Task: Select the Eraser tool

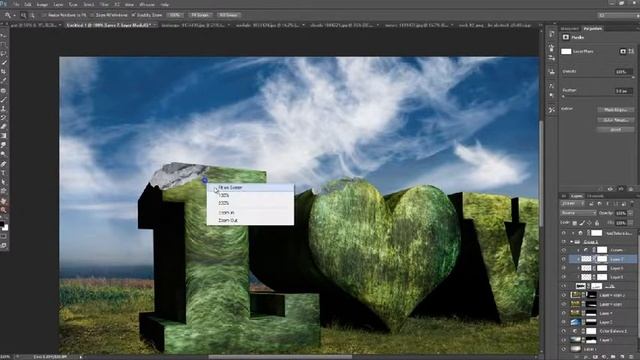Action: pos(4,127)
